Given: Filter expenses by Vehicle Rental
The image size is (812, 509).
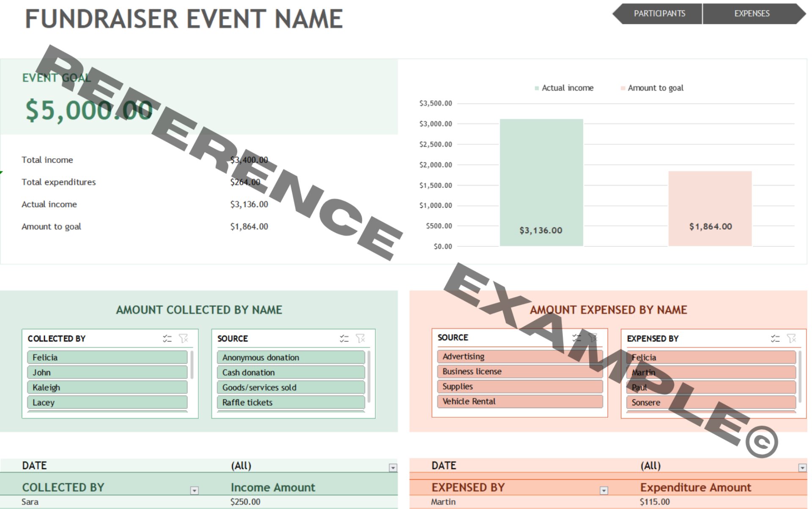Looking at the screenshot, I should 520,402.
